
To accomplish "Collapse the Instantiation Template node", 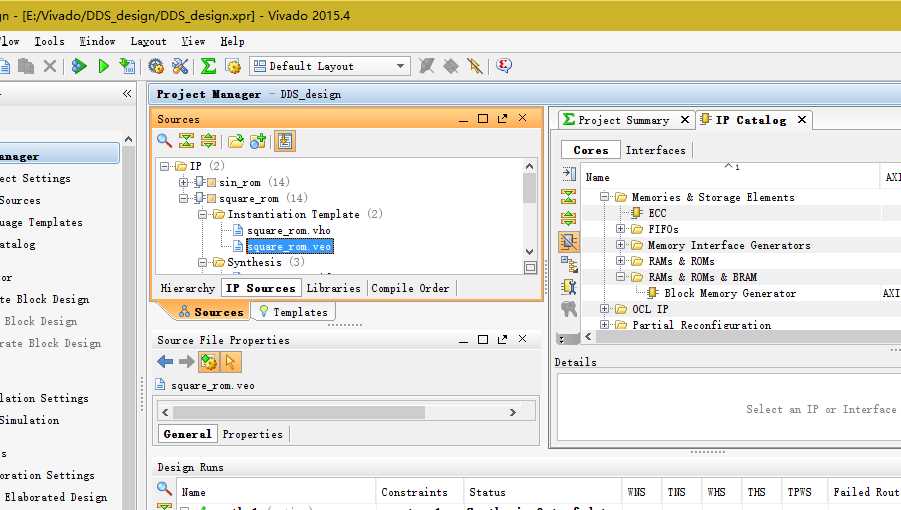I will pyautogui.click(x=202, y=214).
